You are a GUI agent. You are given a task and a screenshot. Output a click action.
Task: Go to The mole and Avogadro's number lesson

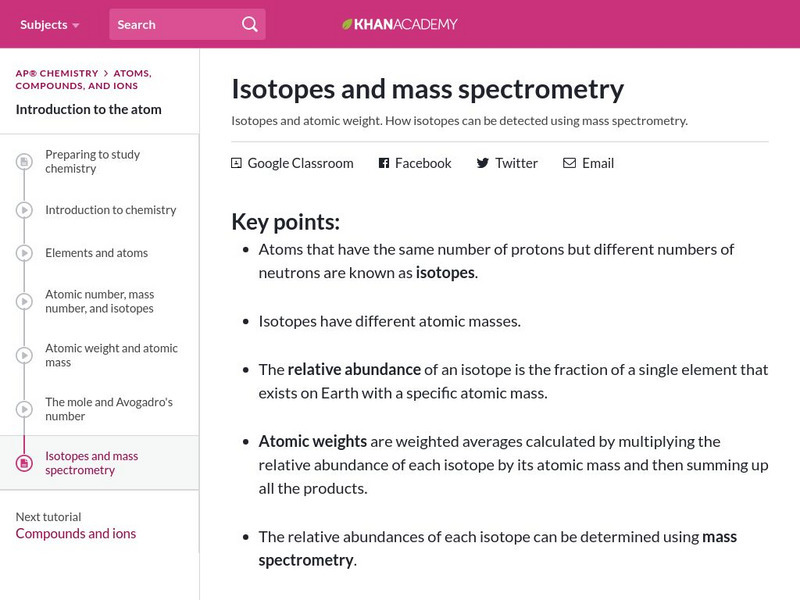(109, 409)
